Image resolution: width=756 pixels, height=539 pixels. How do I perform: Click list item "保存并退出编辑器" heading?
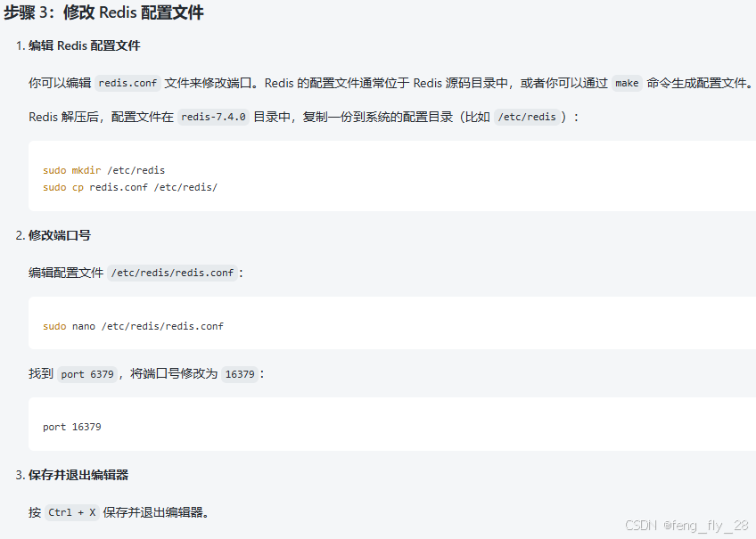point(78,476)
